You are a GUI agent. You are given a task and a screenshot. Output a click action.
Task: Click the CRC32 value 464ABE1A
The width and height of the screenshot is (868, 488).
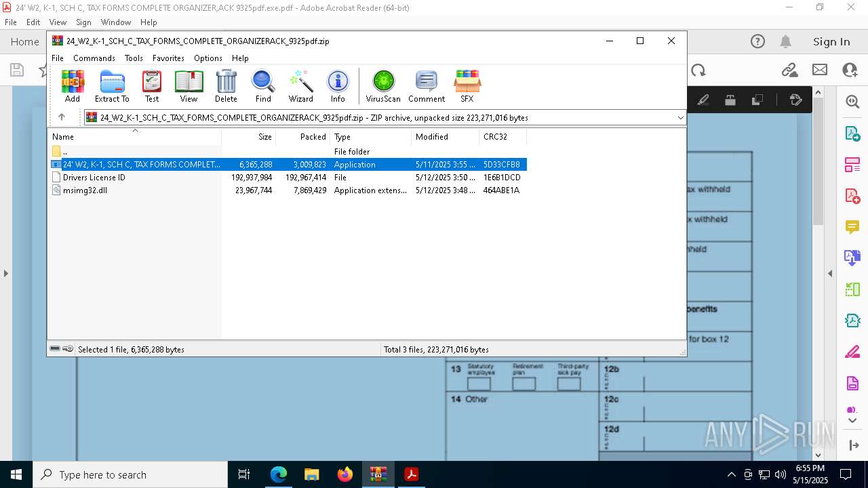coord(501,190)
